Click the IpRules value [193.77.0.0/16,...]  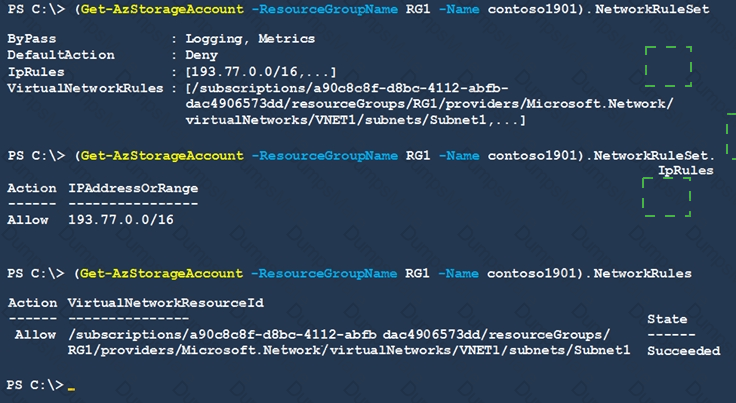pyautogui.click(x=261, y=72)
